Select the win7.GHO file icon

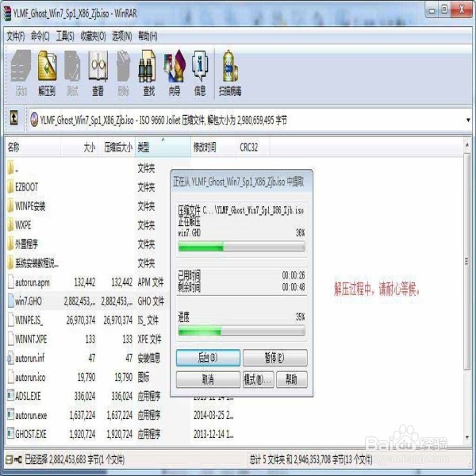pos(11,301)
